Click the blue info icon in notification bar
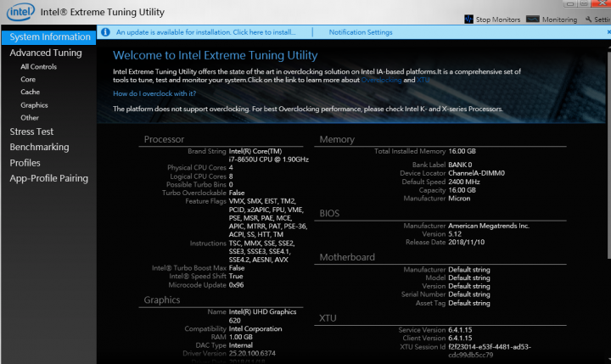This screenshot has width=611, height=364. coord(105,32)
